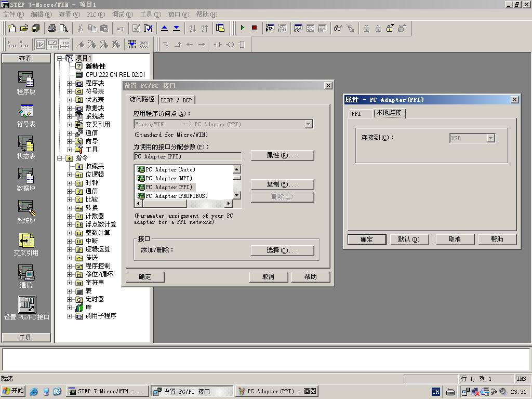Open 系统块 in the view bar

point(26,212)
